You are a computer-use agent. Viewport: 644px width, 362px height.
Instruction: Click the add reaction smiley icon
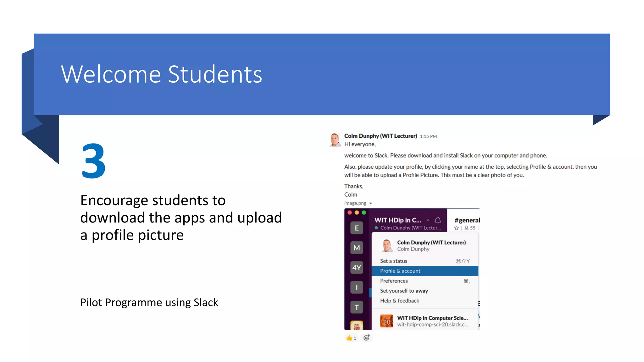pos(367,338)
